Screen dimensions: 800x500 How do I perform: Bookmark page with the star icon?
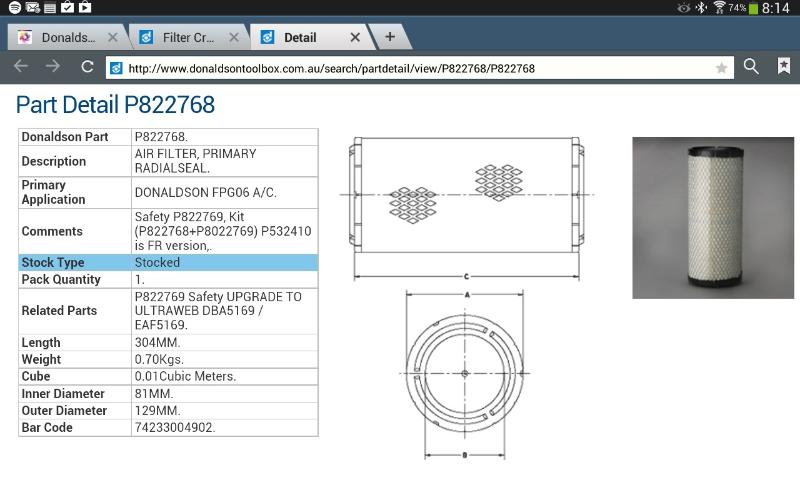721,68
